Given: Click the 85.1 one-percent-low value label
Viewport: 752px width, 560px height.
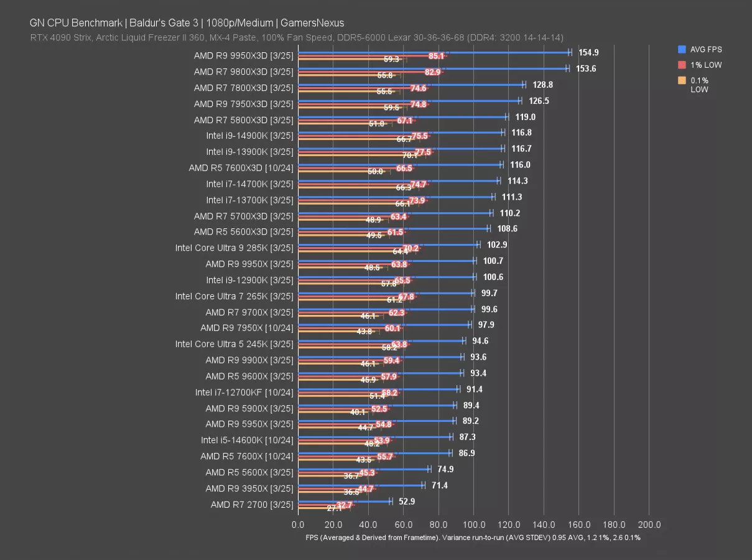Looking at the screenshot, I should [436, 56].
